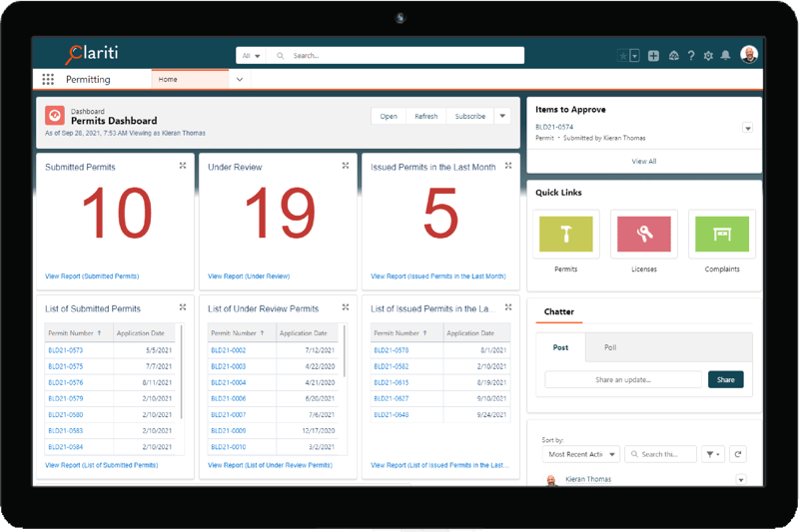The width and height of the screenshot is (799, 532).
Task: Open View Report (Issued Permits in the Last Month)
Action: (x=438, y=275)
